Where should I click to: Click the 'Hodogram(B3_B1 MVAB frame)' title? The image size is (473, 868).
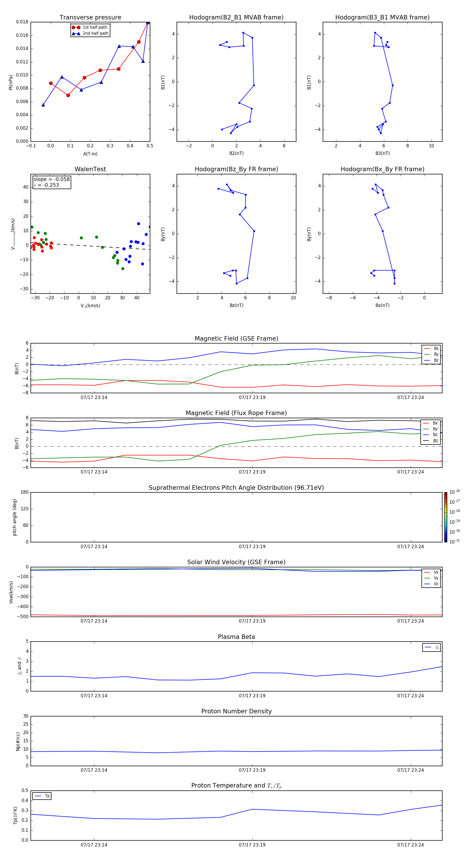(382, 18)
